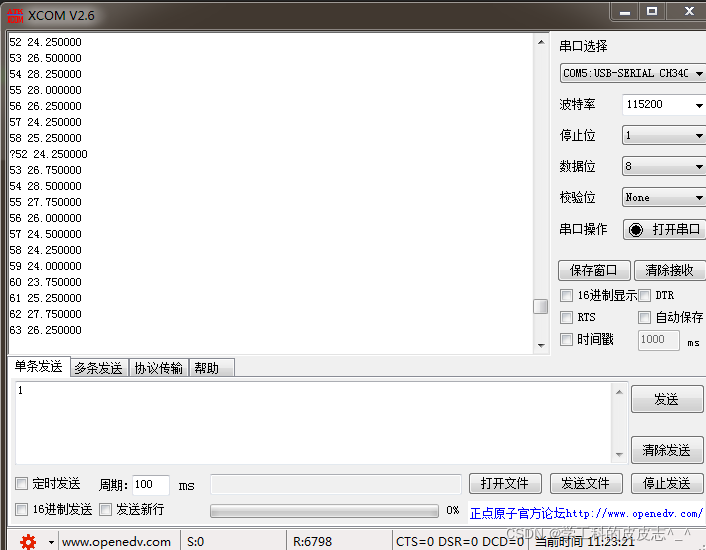Click the timestamp interval field showing 1000
This screenshot has width=706, height=550.
[x=659, y=340]
